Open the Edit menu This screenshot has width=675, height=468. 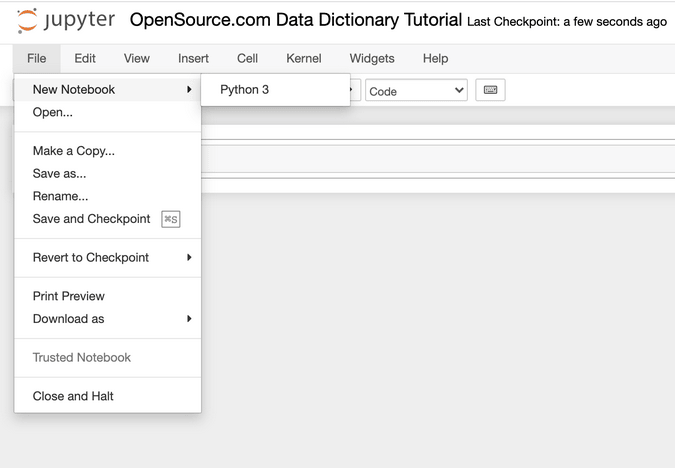coord(85,59)
